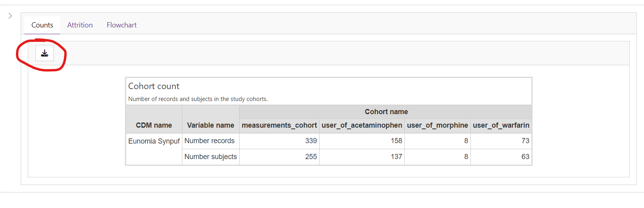Select the Eunomia Synpuf row cell
This screenshot has height=208, width=644.
(x=154, y=141)
